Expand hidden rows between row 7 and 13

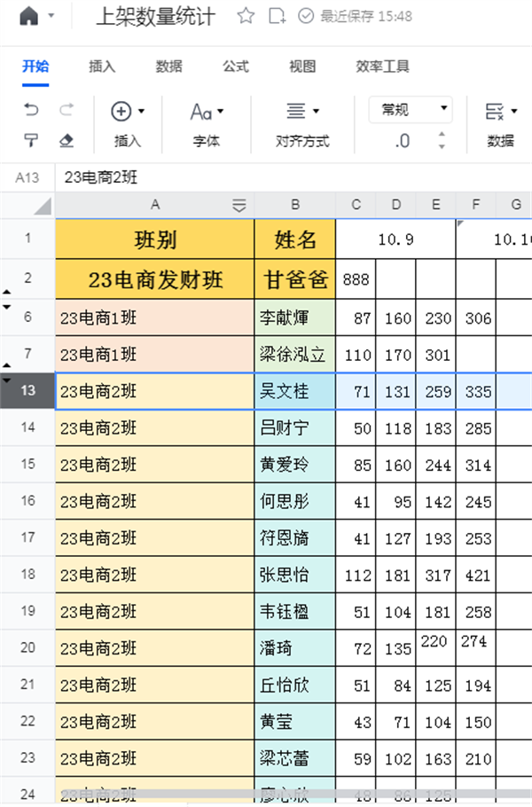[x=7, y=373]
